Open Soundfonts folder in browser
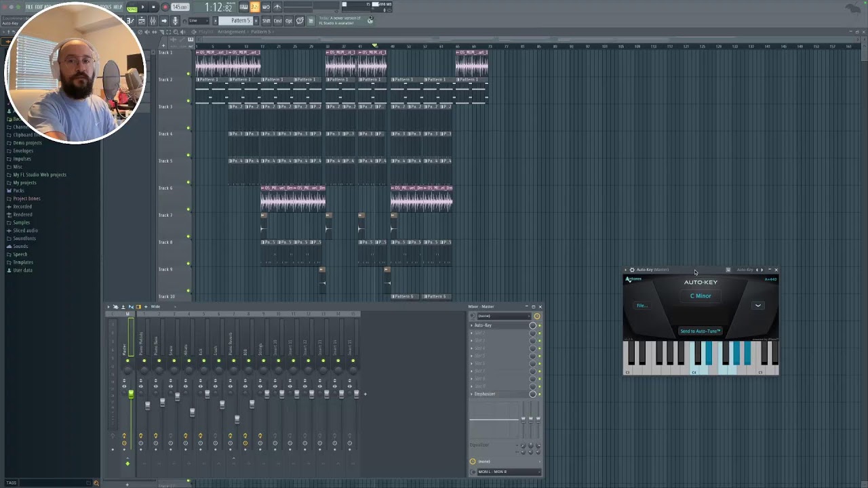This screenshot has height=488, width=868. [x=24, y=239]
